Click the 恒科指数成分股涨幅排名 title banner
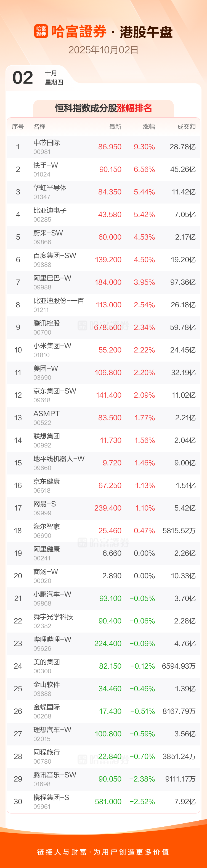Screen dimensions: 207x868 point(103,108)
